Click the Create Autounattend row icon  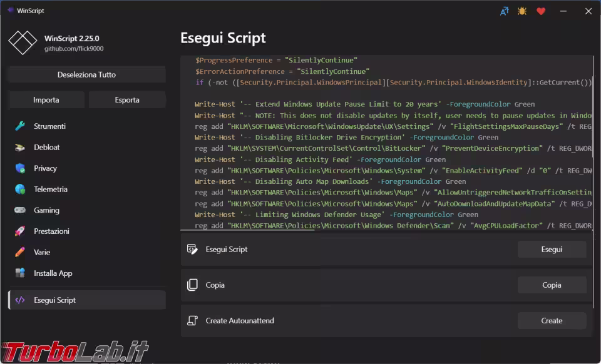(192, 320)
